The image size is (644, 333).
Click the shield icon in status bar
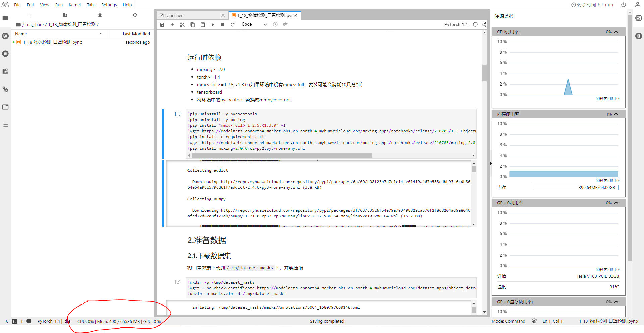(x=534, y=321)
